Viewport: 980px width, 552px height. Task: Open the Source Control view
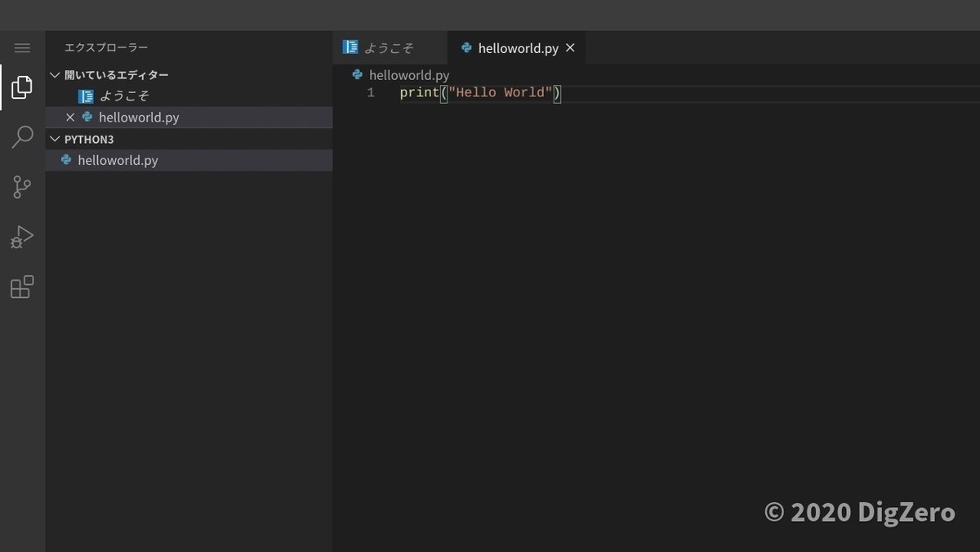click(x=22, y=187)
